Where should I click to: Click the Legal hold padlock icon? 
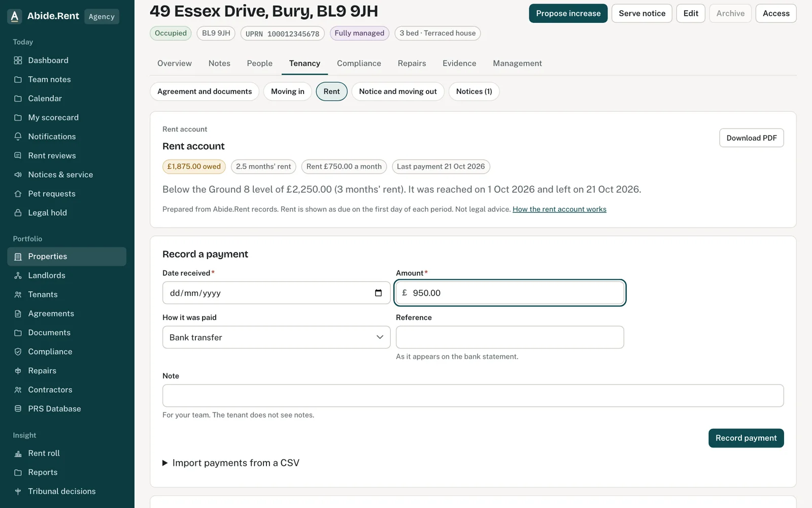click(x=18, y=213)
